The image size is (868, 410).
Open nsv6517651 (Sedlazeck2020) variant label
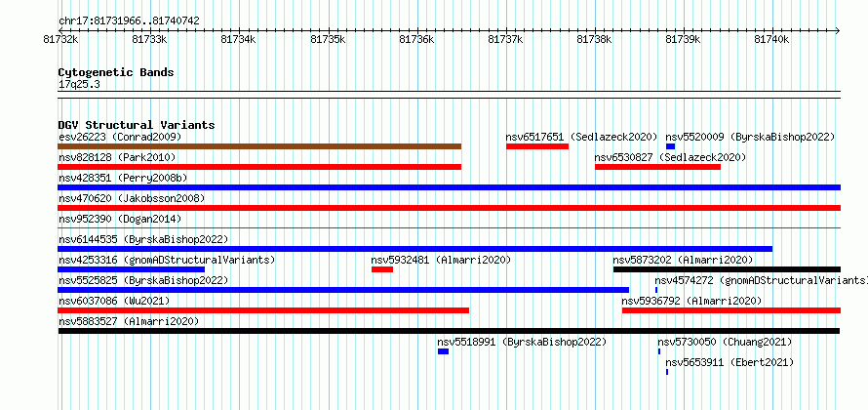point(581,137)
